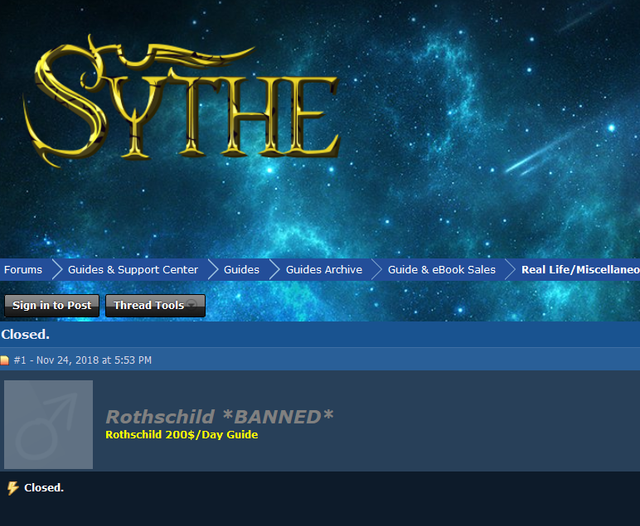This screenshot has height=526, width=640.
Task: Click the Rothschild 200$/Day Guide title
Action: pyautogui.click(x=182, y=435)
